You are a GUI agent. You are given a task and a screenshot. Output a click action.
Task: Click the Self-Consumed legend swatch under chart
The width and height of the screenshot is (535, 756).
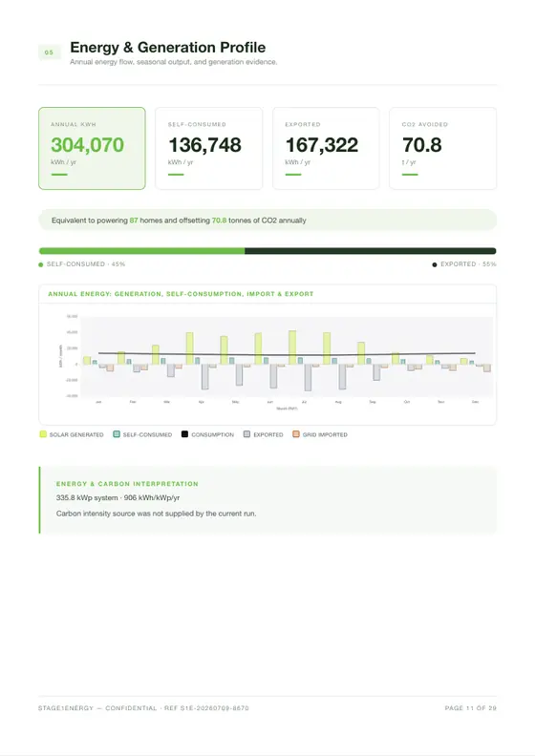coord(117,434)
